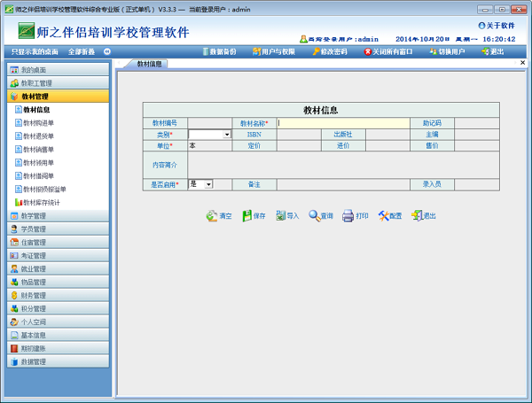Expand 积分管理 points section
This screenshot has width=532, height=403.
[x=58, y=308]
